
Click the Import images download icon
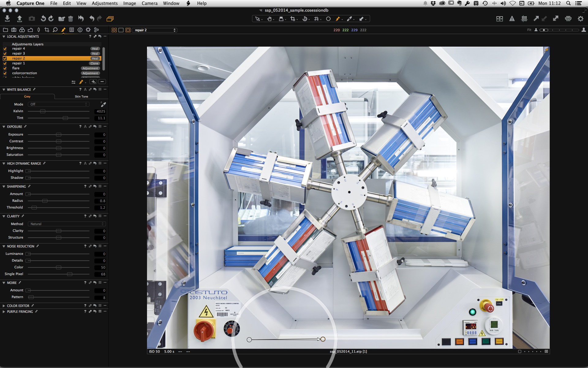click(x=7, y=19)
